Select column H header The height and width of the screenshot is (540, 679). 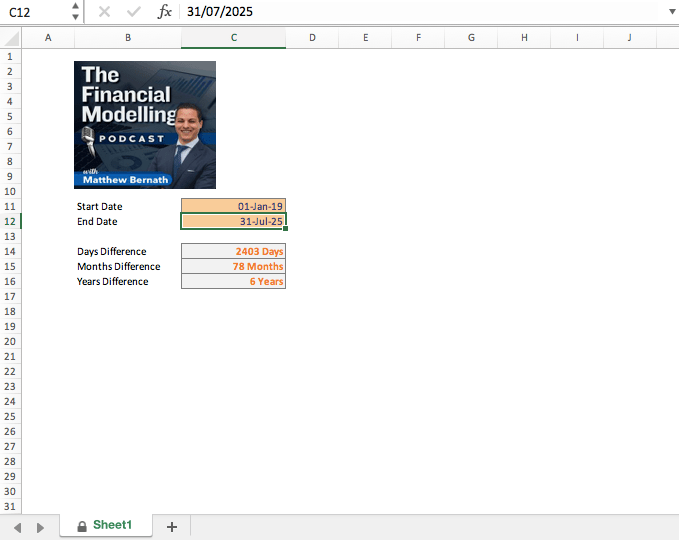pyautogui.click(x=524, y=38)
